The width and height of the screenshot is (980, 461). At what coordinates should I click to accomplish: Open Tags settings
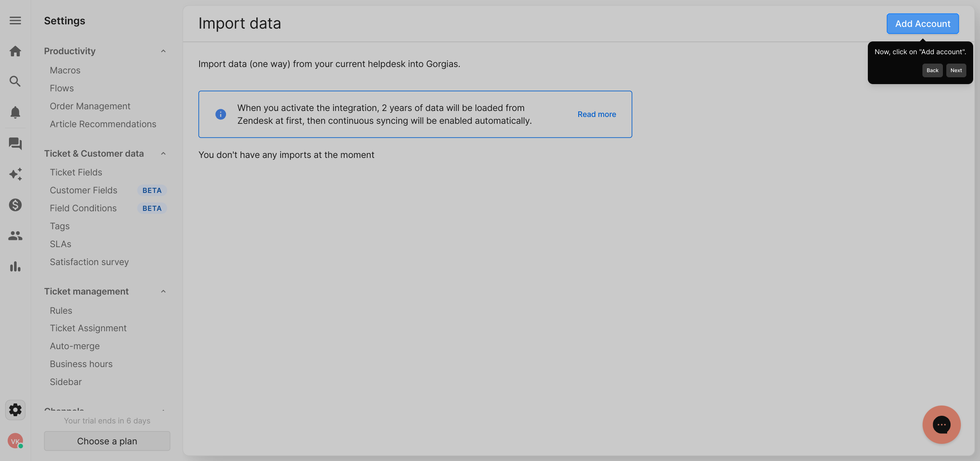click(60, 226)
